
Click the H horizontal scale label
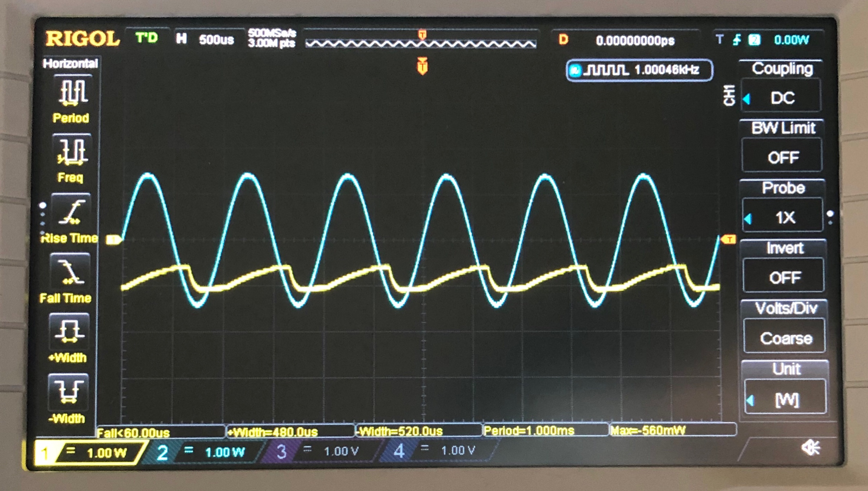click(181, 39)
